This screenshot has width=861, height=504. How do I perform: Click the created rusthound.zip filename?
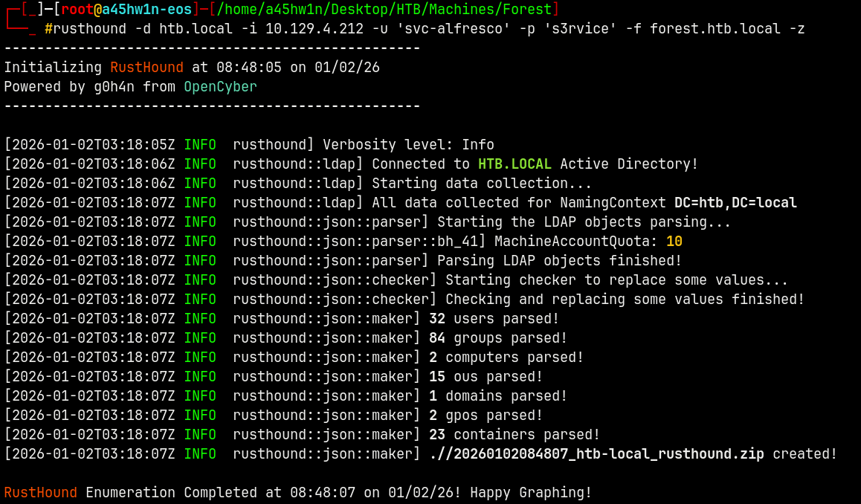596,454
